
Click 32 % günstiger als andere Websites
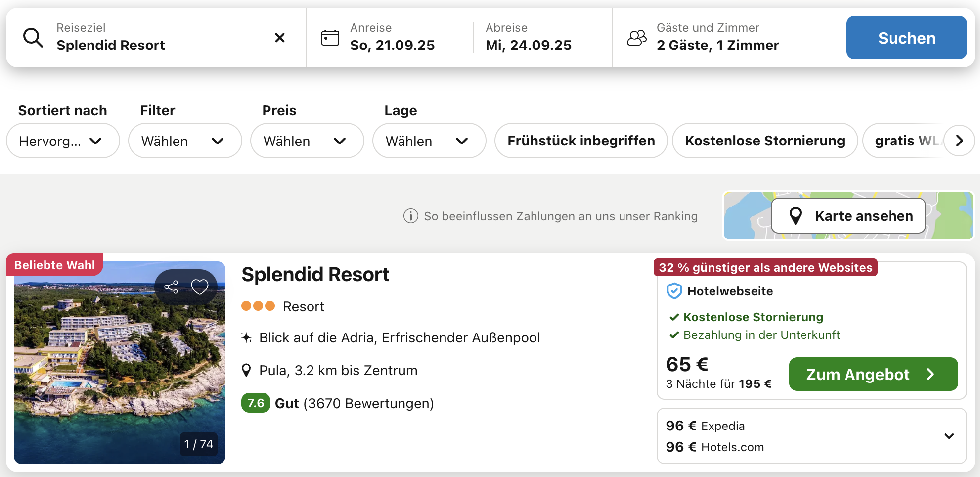click(765, 267)
